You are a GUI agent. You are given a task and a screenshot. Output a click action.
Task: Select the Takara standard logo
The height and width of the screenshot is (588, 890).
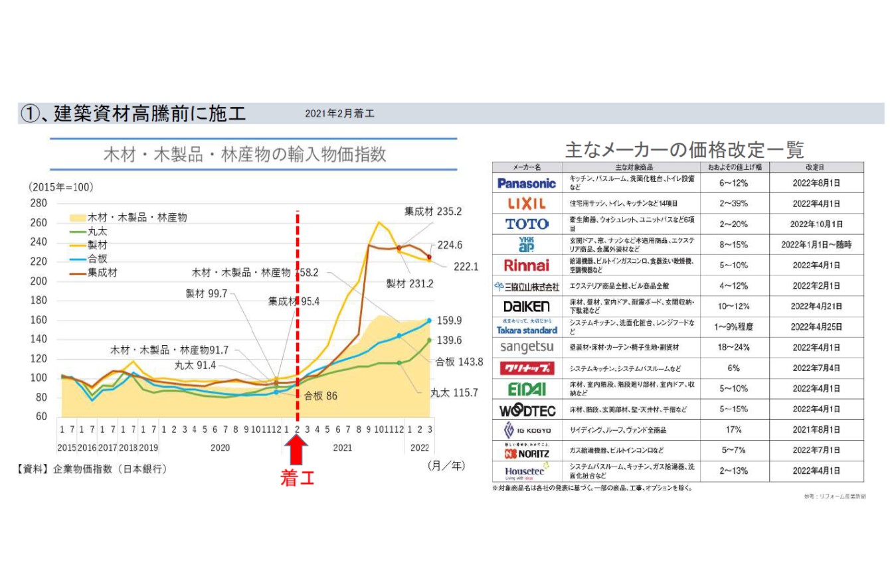click(x=527, y=327)
